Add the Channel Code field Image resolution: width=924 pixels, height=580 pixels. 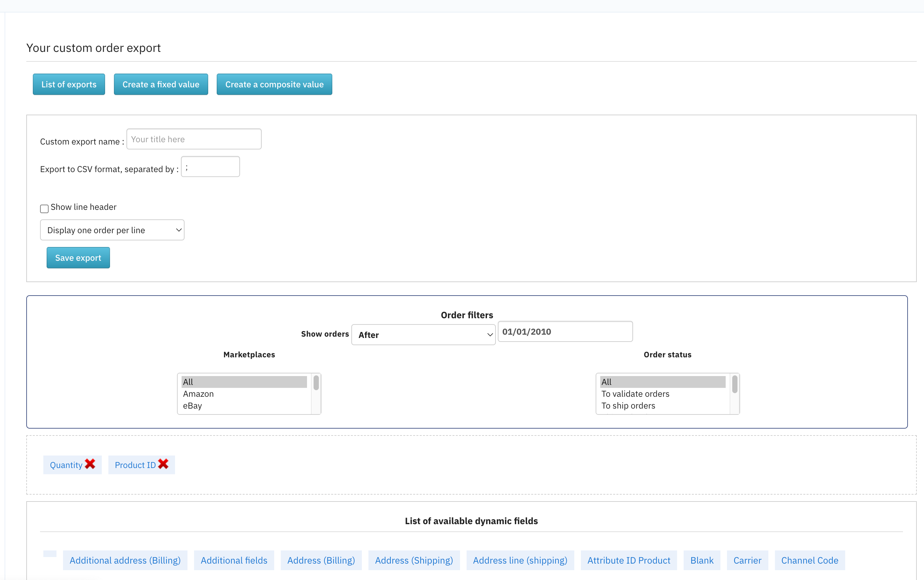[810, 560]
